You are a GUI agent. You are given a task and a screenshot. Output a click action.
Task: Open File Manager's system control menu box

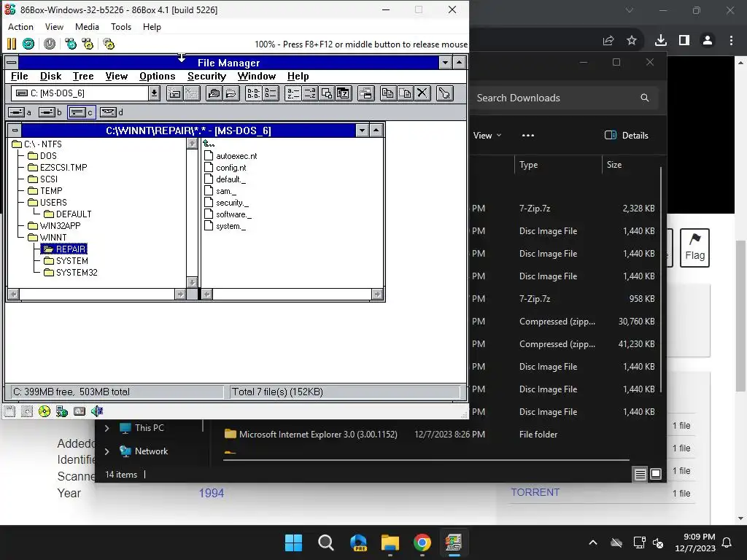pyautogui.click(x=12, y=63)
